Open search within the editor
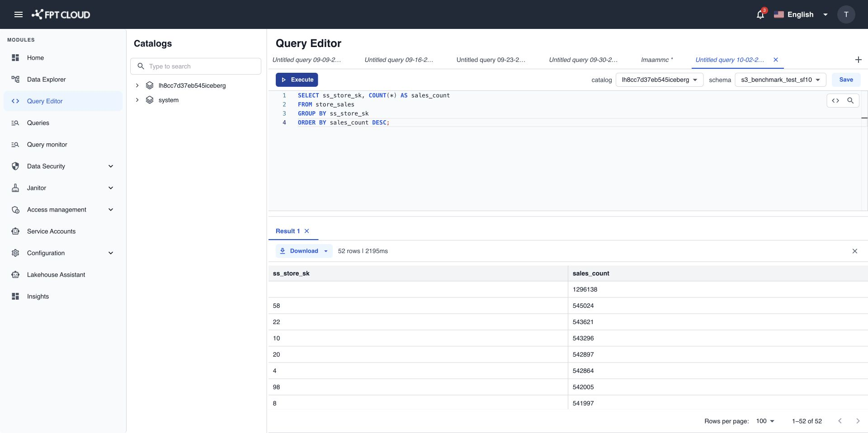The image size is (868, 433). (x=850, y=101)
